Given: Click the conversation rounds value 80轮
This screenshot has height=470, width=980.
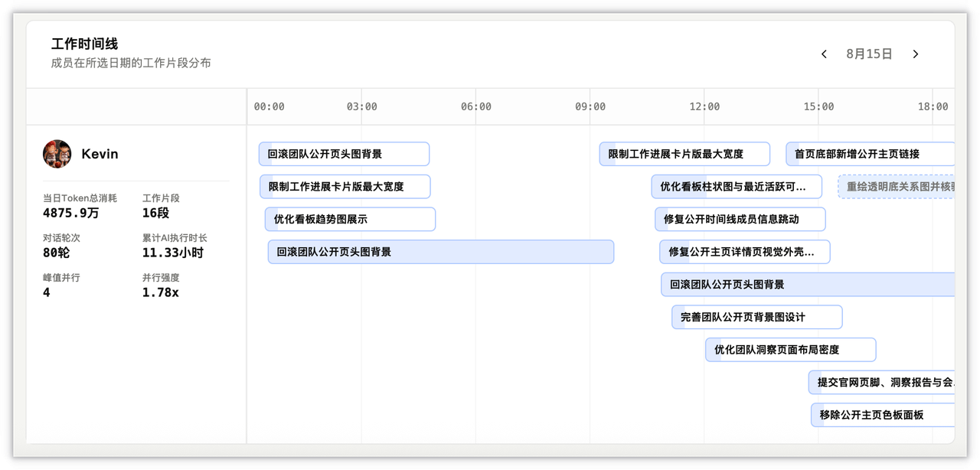Looking at the screenshot, I should (x=57, y=253).
